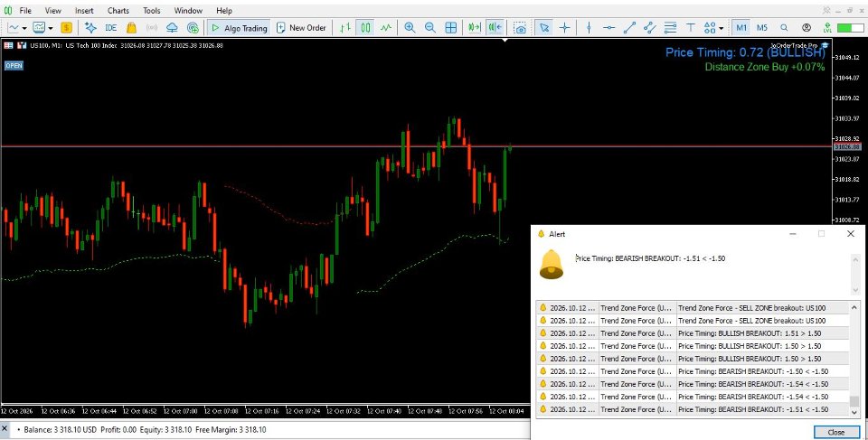
Task: Open the cloud VPS hosting icon
Action: point(172,28)
